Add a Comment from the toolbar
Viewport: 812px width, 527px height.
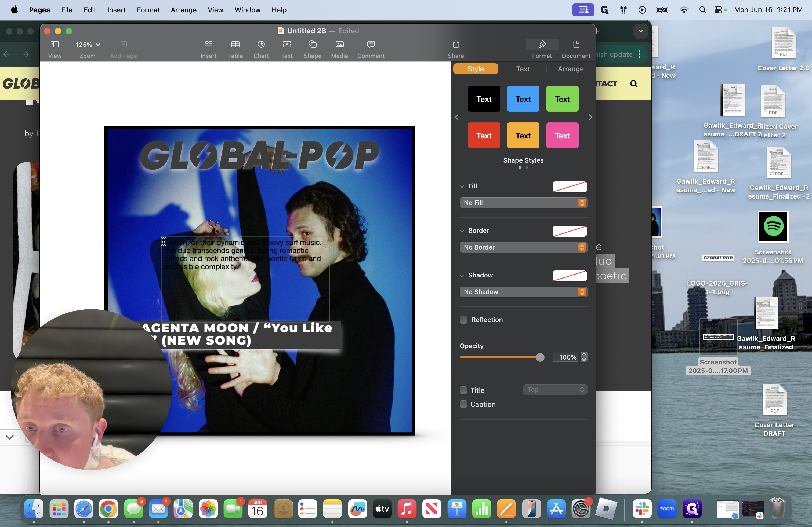tap(371, 44)
